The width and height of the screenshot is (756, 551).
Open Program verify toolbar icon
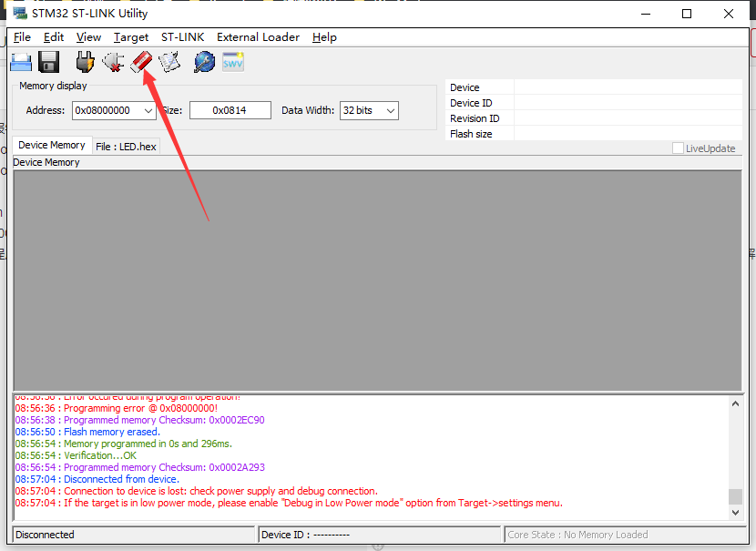[x=169, y=62]
